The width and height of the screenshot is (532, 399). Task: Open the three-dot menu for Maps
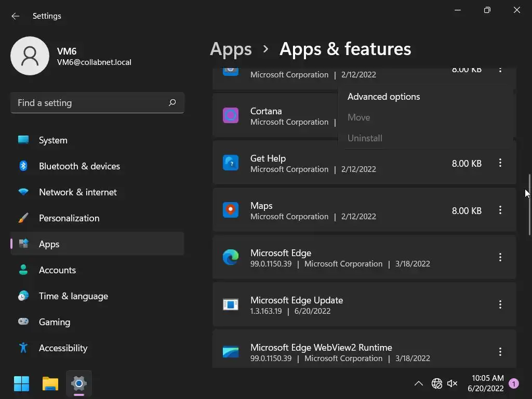[500, 210]
